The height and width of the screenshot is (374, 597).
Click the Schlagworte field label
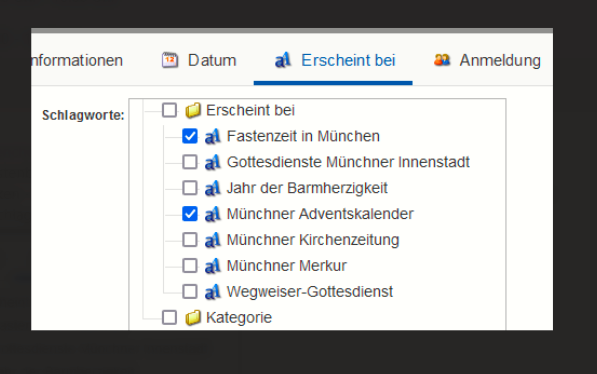coord(83,115)
